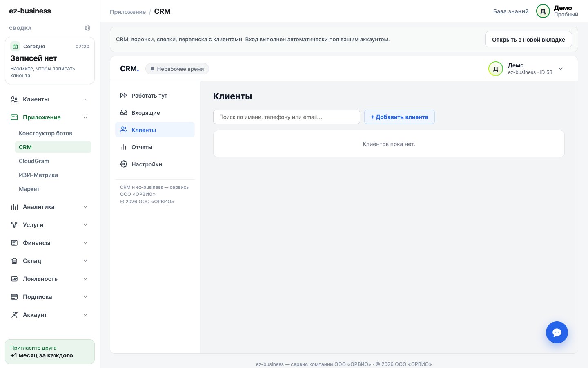The image size is (588, 368).
Task: Expand the Аналитика section chevron
Action: (85, 207)
